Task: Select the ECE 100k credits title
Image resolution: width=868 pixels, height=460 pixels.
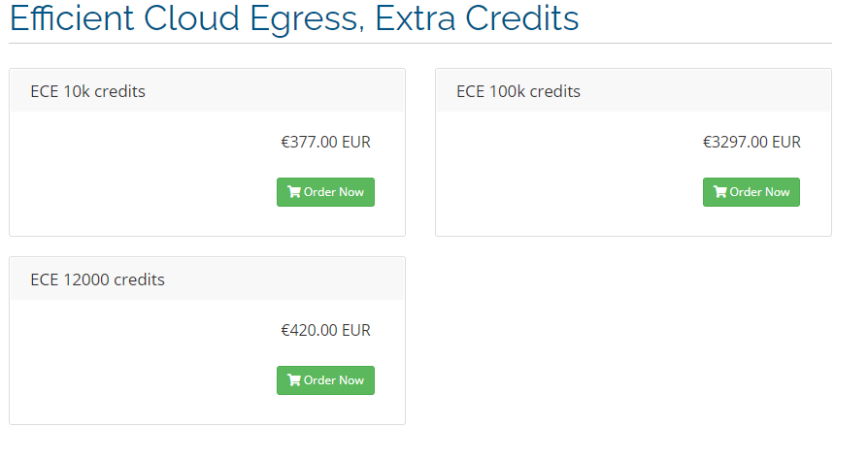Action: (x=518, y=91)
